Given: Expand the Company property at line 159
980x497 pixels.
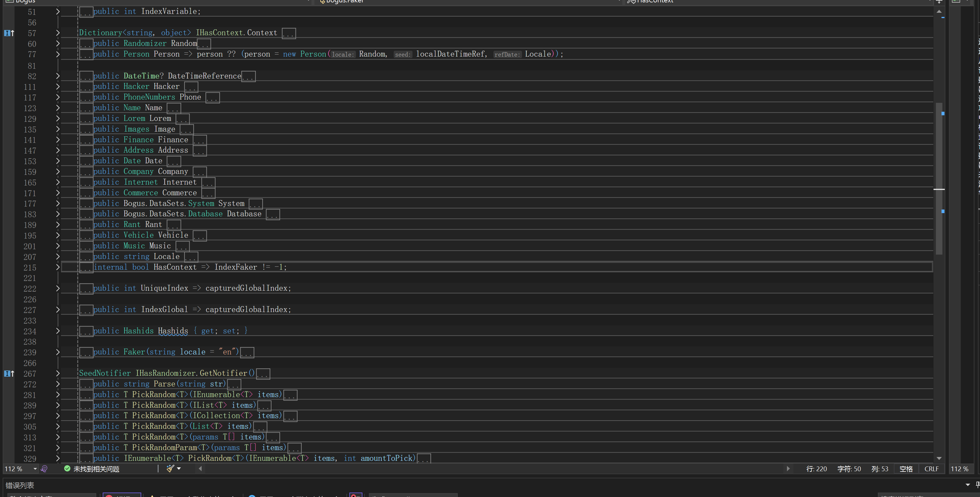Looking at the screenshot, I should [x=58, y=171].
